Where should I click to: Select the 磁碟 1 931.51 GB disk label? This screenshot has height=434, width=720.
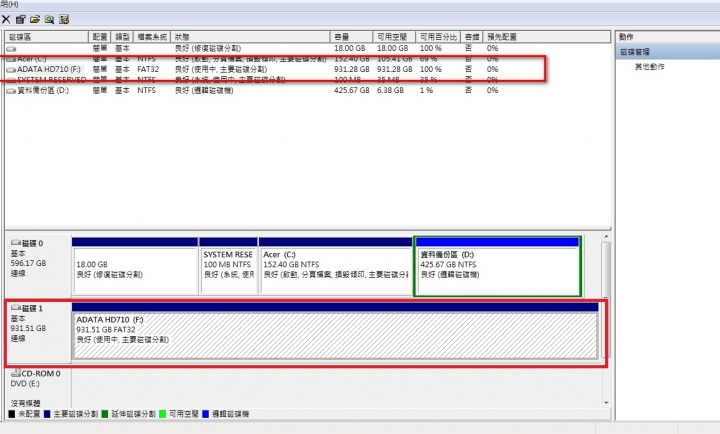pyautogui.click(x=38, y=331)
